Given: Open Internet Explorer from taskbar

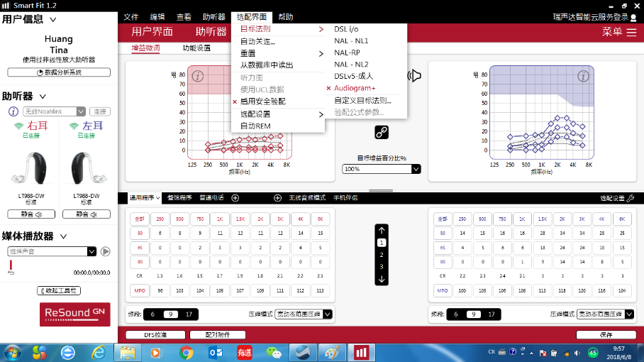Looking at the screenshot, I should [x=99, y=353].
